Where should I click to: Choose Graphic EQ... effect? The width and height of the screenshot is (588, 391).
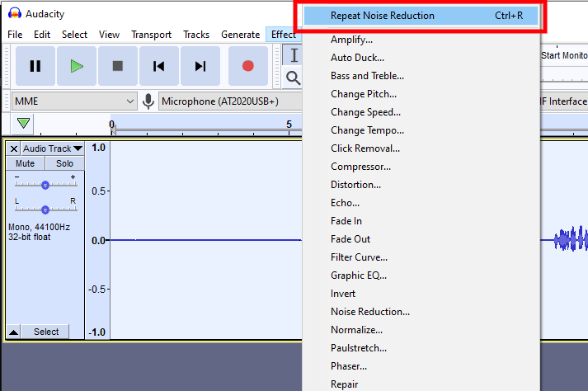[x=421, y=276]
